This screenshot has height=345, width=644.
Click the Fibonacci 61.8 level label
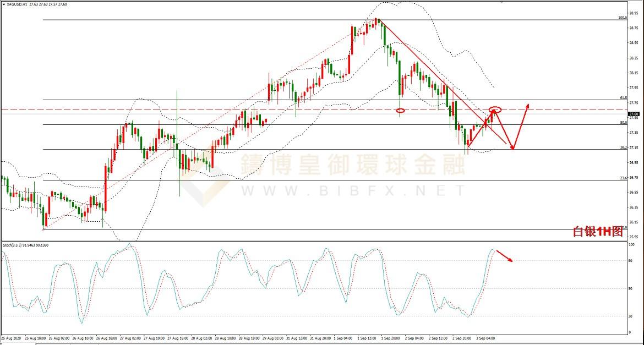[x=623, y=98]
